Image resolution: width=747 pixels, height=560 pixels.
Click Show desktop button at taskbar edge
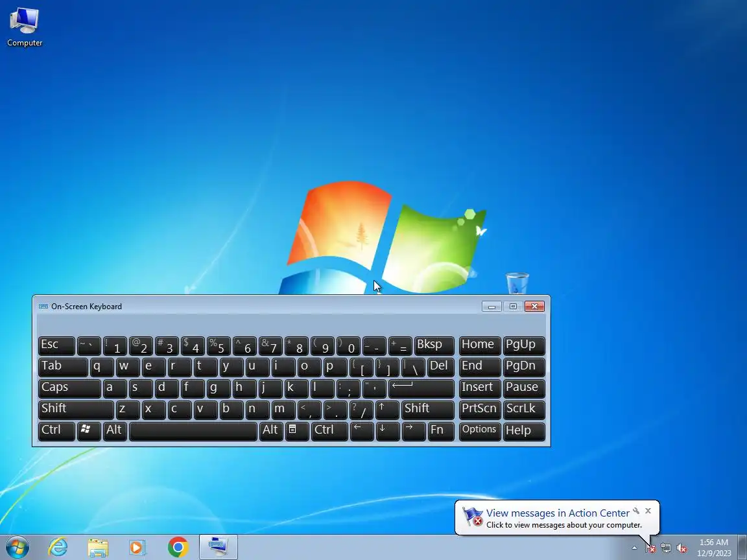(x=742, y=548)
